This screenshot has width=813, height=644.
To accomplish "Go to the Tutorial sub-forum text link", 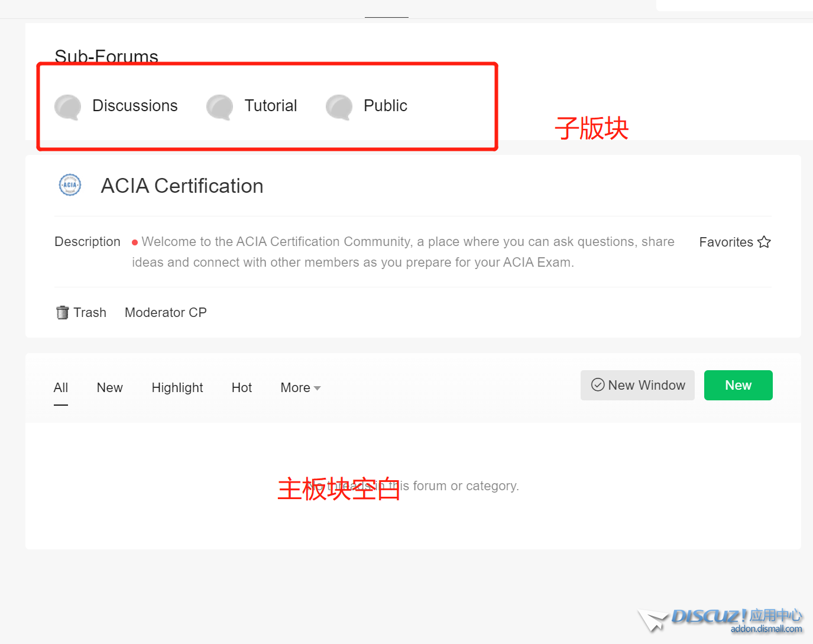I will pyautogui.click(x=271, y=106).
